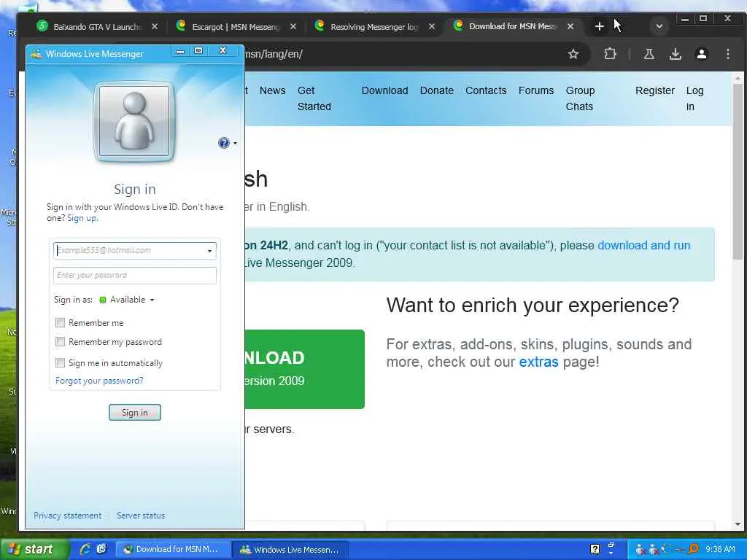Click the second quick launch icon beside Internet Explorer
The width and height of the screenshot is (747, 560).
(x=101, y=549)
